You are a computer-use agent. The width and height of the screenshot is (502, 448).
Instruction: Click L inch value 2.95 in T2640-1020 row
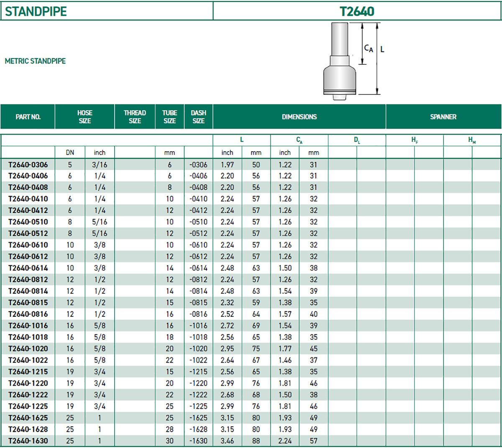(x=227, y=349)
